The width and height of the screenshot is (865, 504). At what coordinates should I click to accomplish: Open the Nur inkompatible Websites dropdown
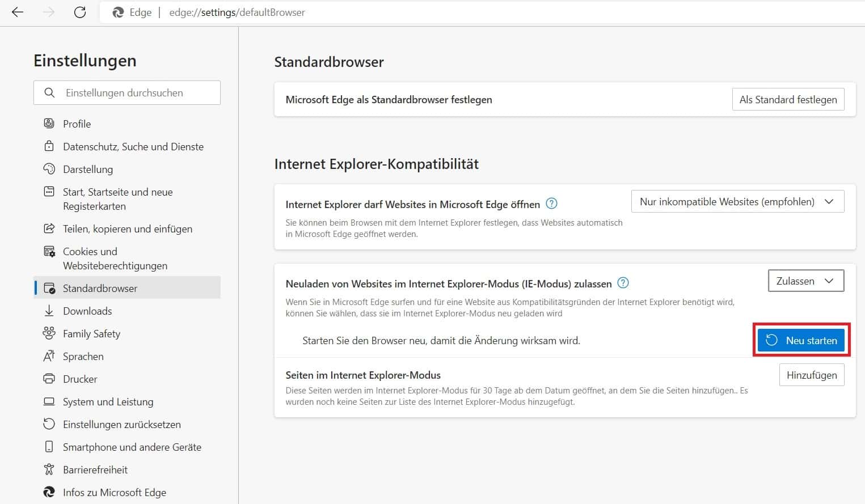coord(737,202)
